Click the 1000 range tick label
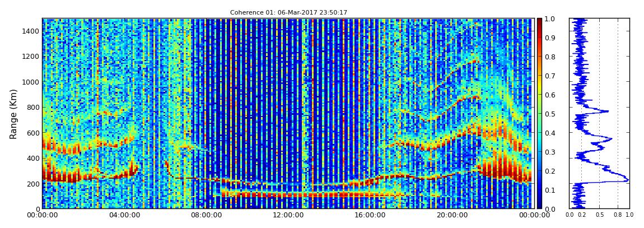644x228 pixels. coord(30,82)
